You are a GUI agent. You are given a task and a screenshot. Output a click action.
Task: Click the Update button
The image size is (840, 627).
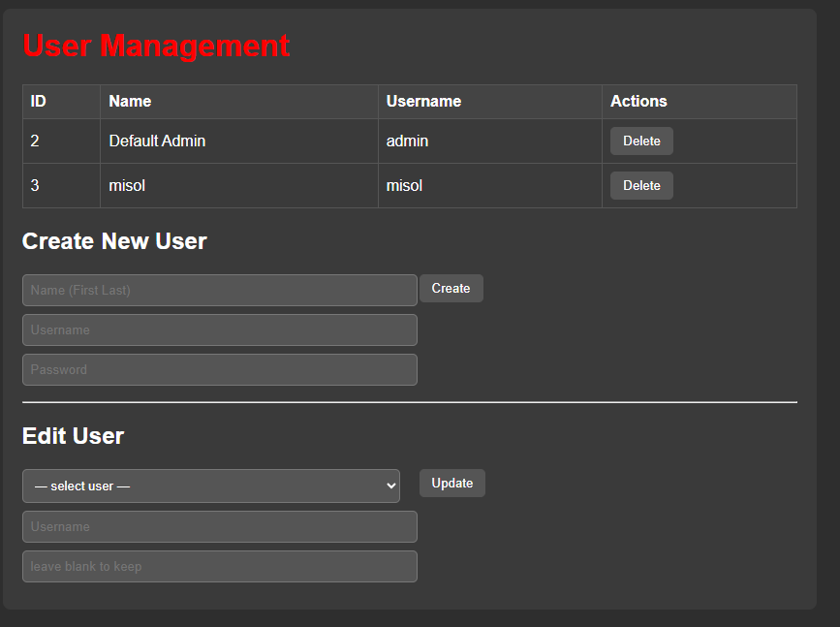pyautogui.click(x=451, y=484)
